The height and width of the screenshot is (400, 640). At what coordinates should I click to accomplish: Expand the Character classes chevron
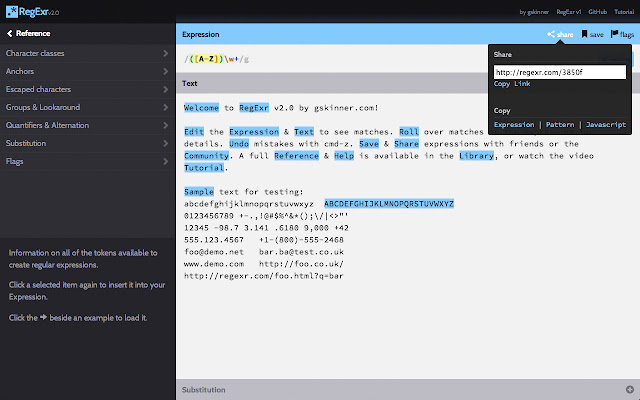coord(165,53)
